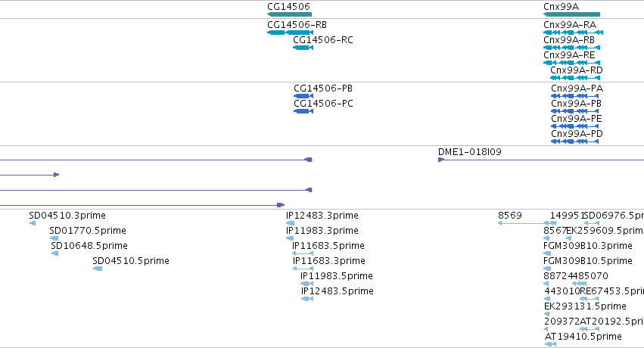Select EST label IP11983.5prime
644x348 pixels.
point(336,276)
